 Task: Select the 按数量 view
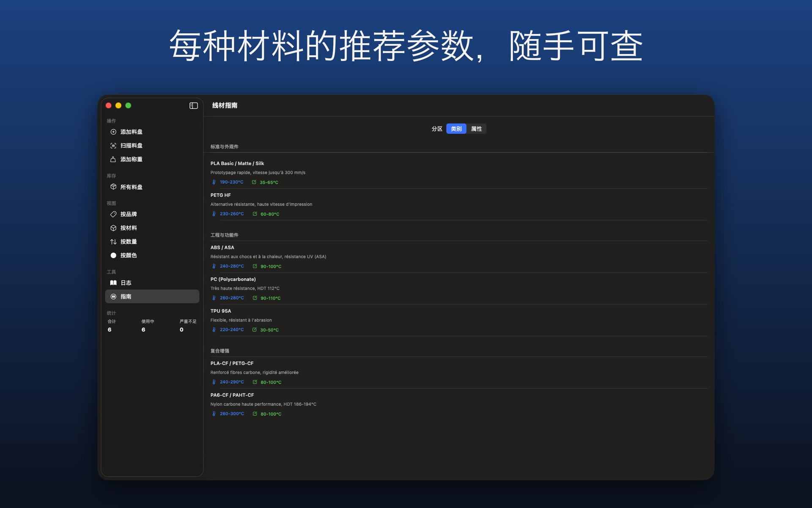[x=152, y=242]
